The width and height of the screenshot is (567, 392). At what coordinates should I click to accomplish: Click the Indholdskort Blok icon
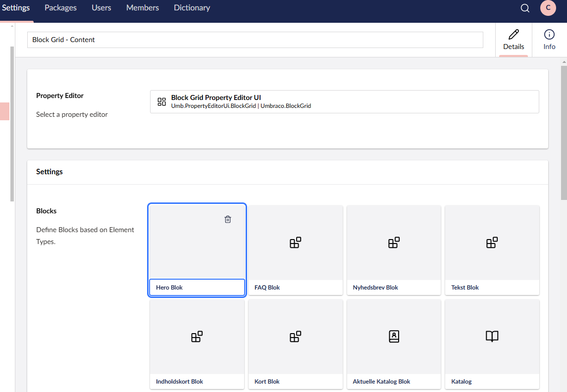[x=197, y=337]
